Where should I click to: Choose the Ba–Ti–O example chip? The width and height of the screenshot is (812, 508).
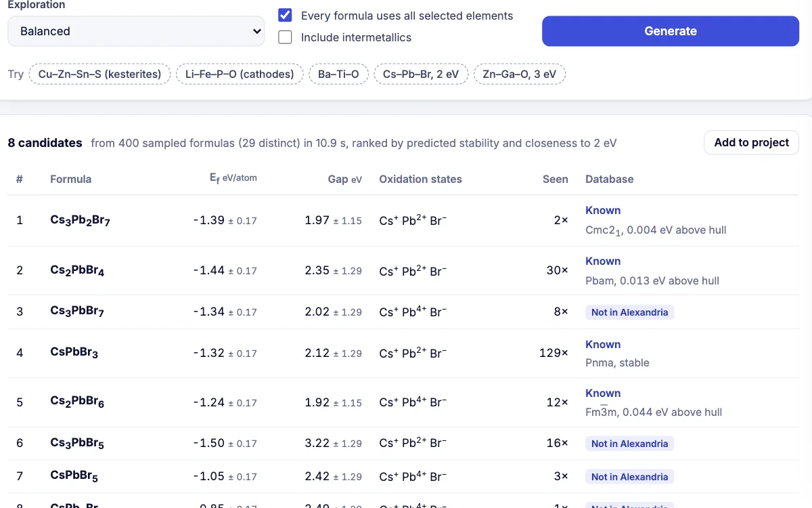tap(338, 74)
